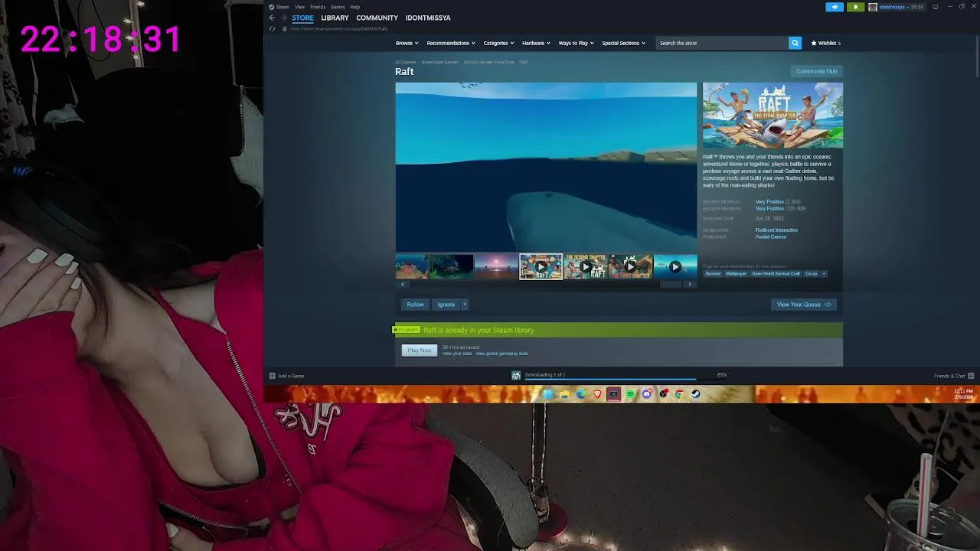Open the arrow dropdown next to Ignore
The image size is (980, 551).
[464, 305]
